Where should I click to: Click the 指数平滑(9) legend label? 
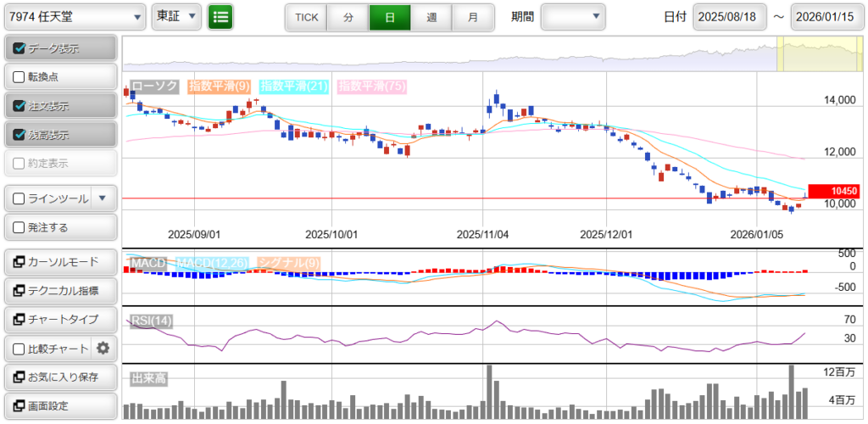click(x=219, y=86)
